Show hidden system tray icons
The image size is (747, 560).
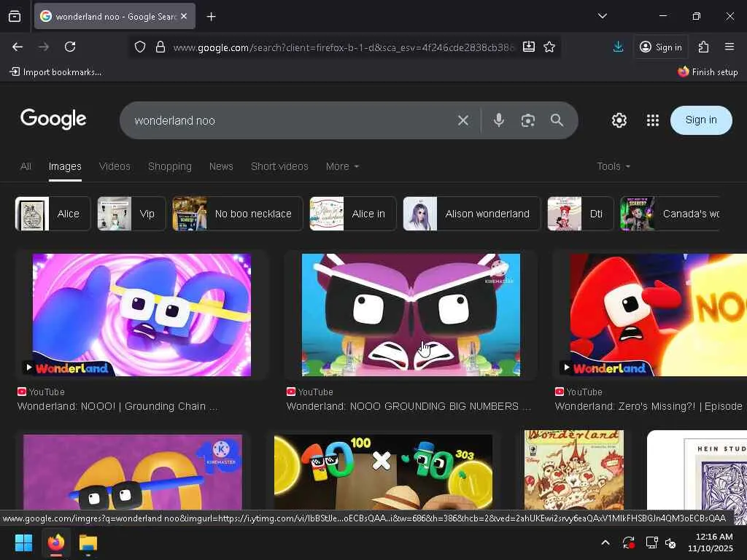pos(605,542)
